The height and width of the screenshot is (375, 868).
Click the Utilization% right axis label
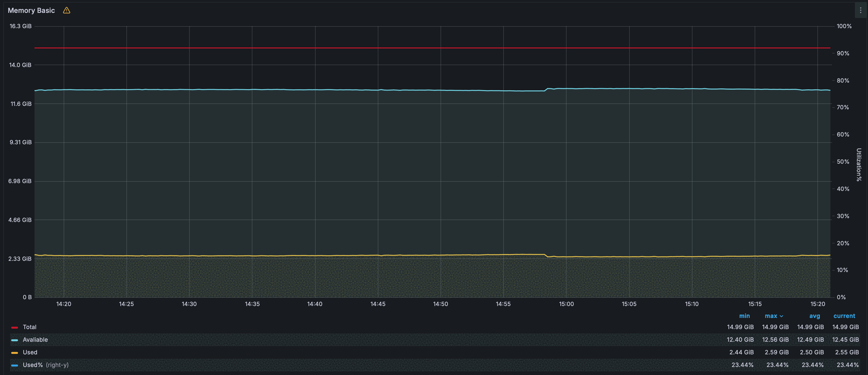pos(859,165)
